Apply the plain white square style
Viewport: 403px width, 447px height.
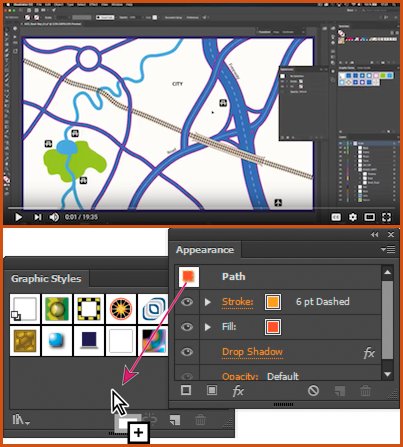[121, 341]
